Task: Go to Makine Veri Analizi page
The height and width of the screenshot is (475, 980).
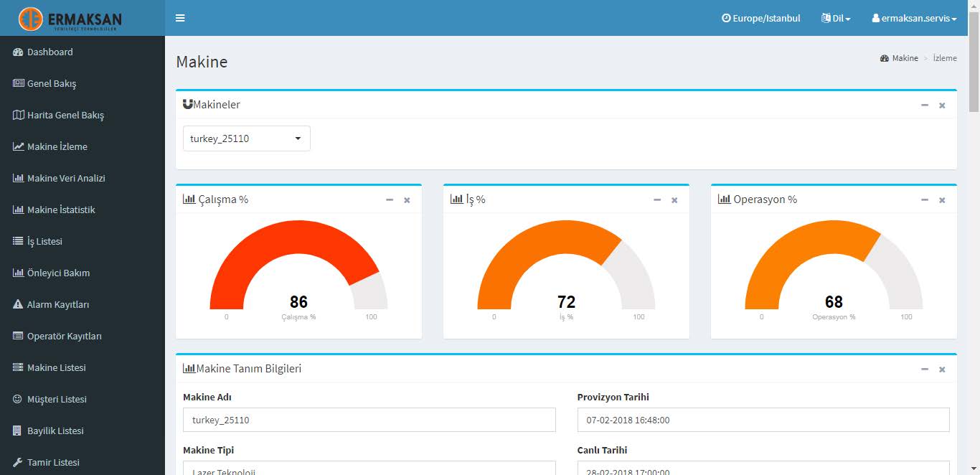Action: 66,179
